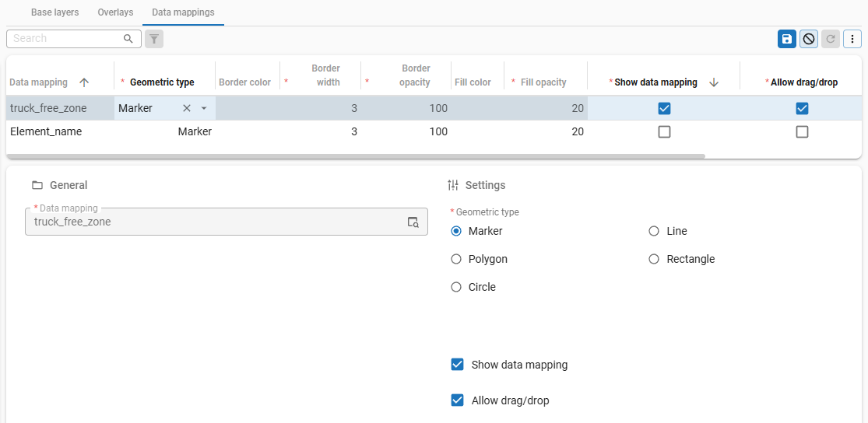Image resolution: width=868 pixels, height=423 pixels.
Task: Click the cancel changes icon
Action: pos(809,39)
